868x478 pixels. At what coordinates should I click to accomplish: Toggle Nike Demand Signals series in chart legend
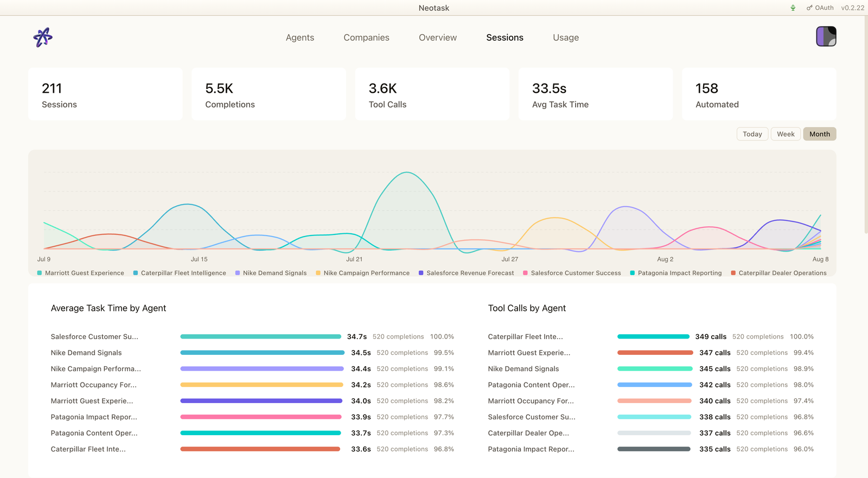click(271, 273)
